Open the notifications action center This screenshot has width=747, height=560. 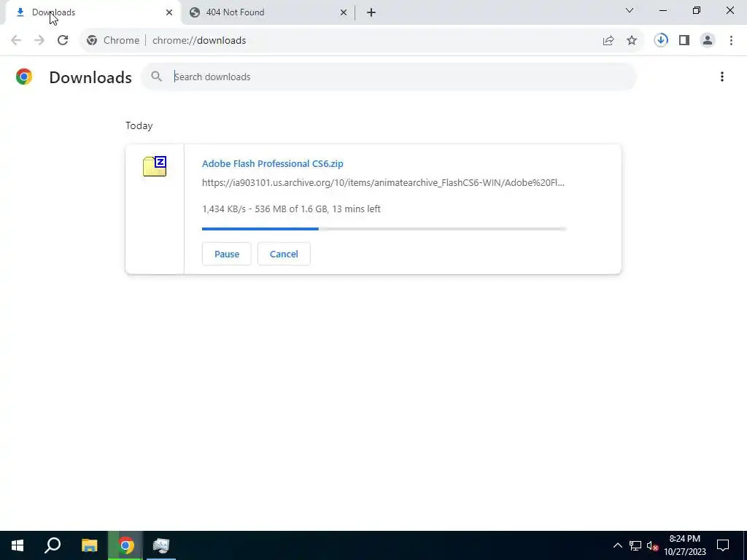tap(723, 545)
